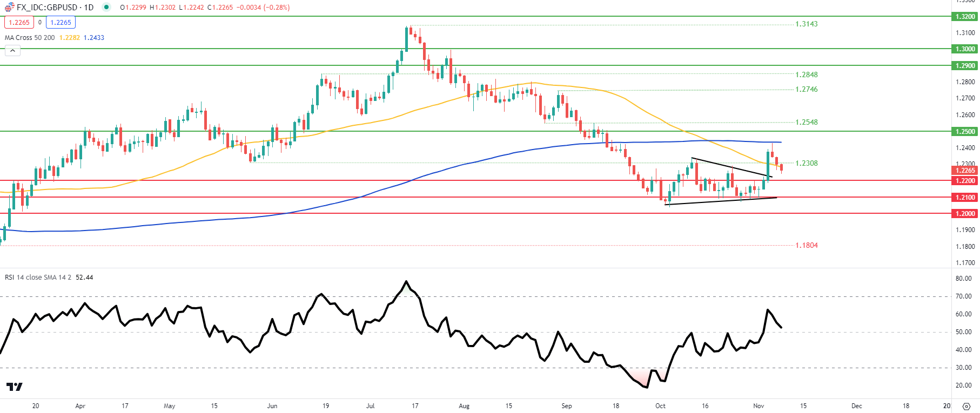Image resolution: width=980 pixels, height=413 pixels.
Task: Click the RSI value 52.44
Action: 84,277
